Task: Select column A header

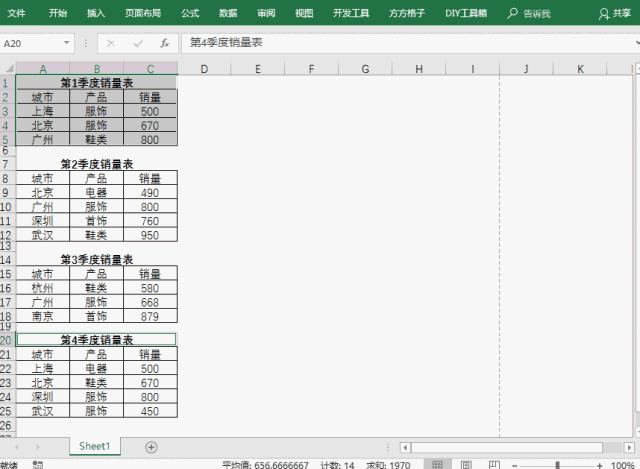Action: tap(42, 69)
